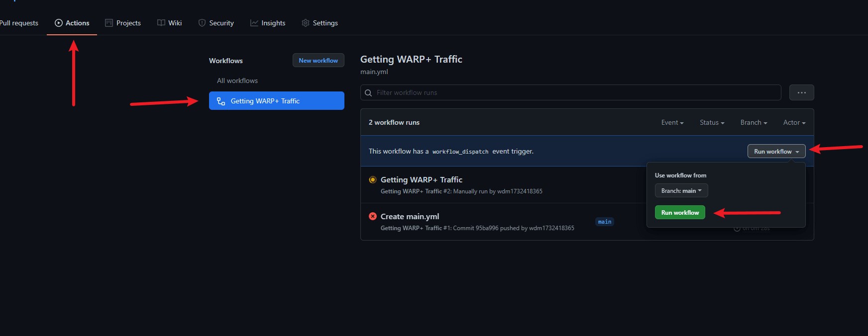This screenshot has height=336, width=868.
Task: Expand the Actor filter dropdown
Action: coord(794,123)
